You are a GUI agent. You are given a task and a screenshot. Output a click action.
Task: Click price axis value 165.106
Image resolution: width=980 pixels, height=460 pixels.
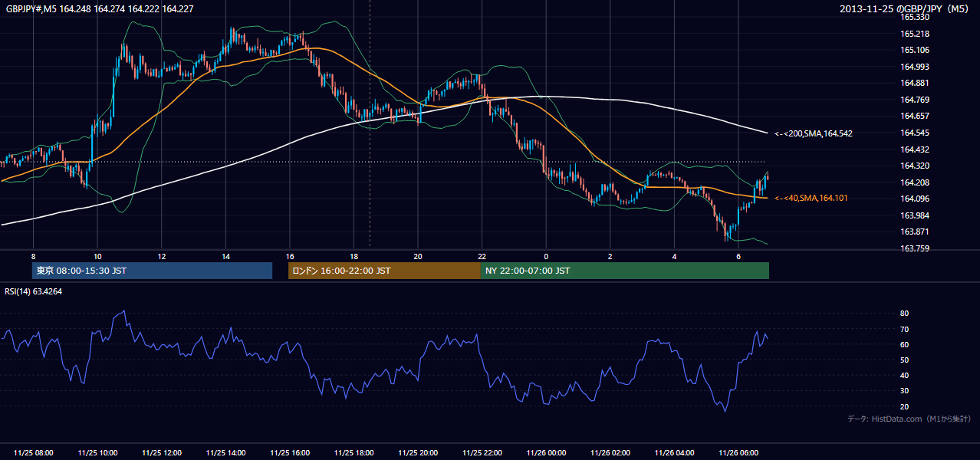click(x=914, y=50)
